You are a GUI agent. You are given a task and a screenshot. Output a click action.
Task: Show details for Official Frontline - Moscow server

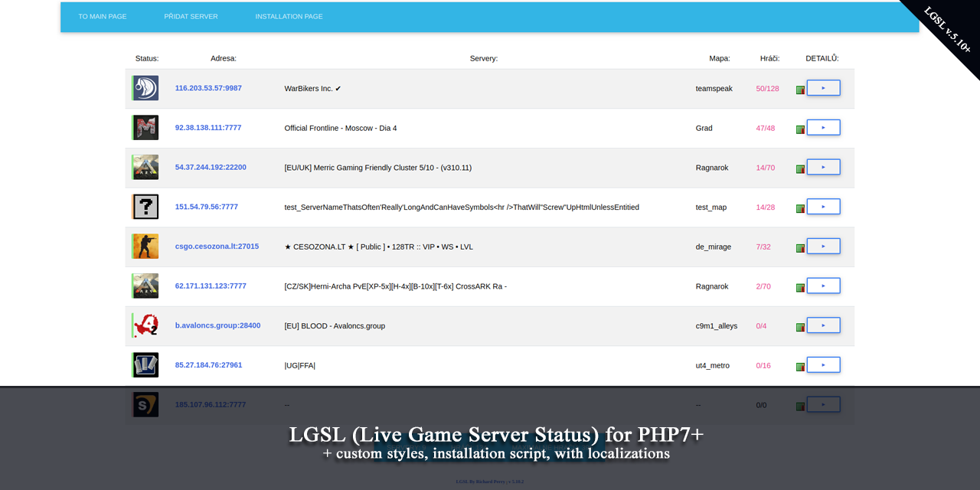(x=823, y=127)
